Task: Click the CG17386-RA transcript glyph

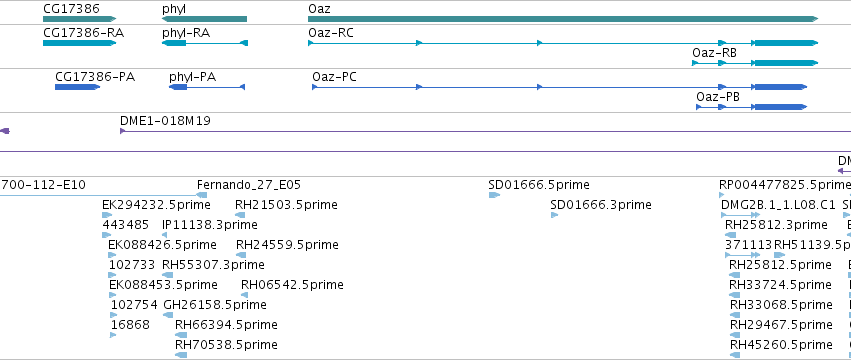Action: tap(80, 43)
